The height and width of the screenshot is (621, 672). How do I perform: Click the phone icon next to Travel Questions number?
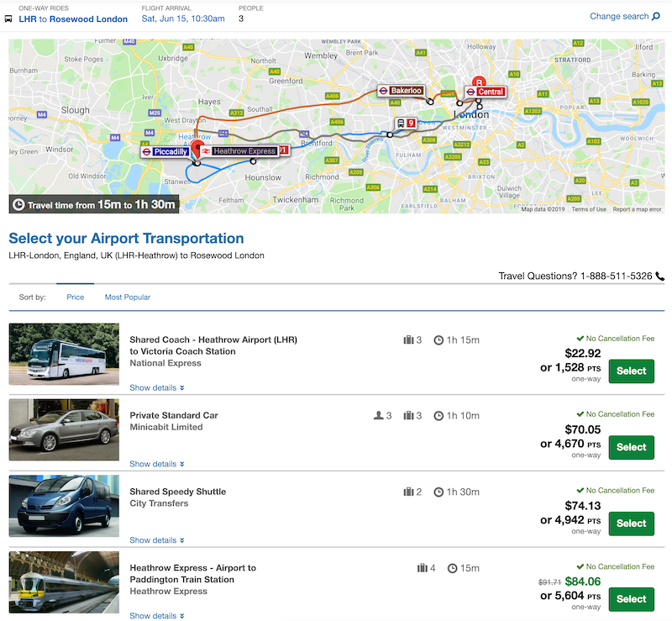[660, 276]
